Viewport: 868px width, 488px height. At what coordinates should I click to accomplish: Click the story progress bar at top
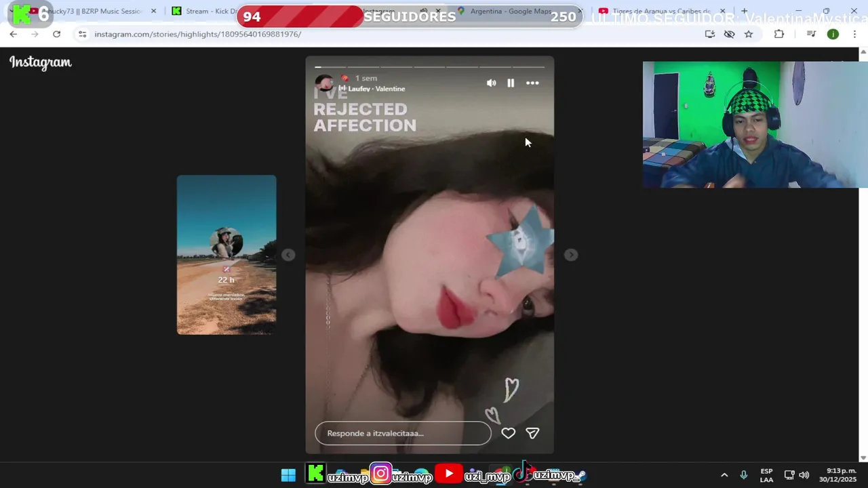pos(429,67)
